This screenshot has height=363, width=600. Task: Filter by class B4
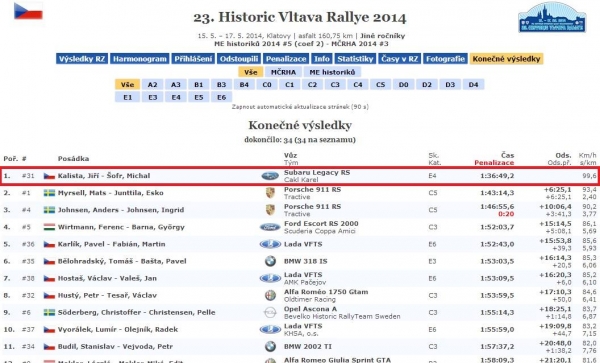pos(244,85)
